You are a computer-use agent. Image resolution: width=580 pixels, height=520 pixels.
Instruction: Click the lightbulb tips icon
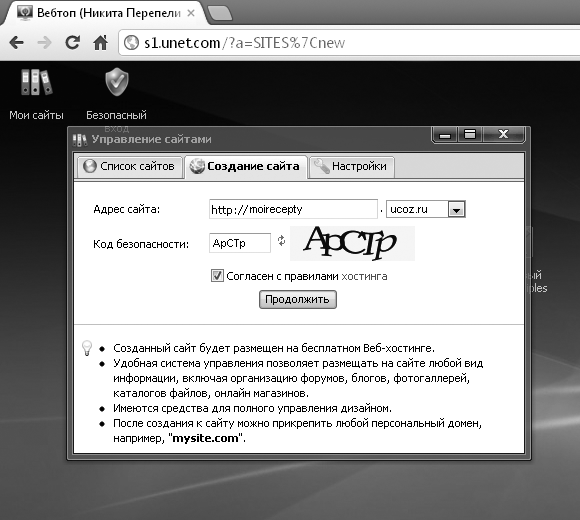click(87, 348)
